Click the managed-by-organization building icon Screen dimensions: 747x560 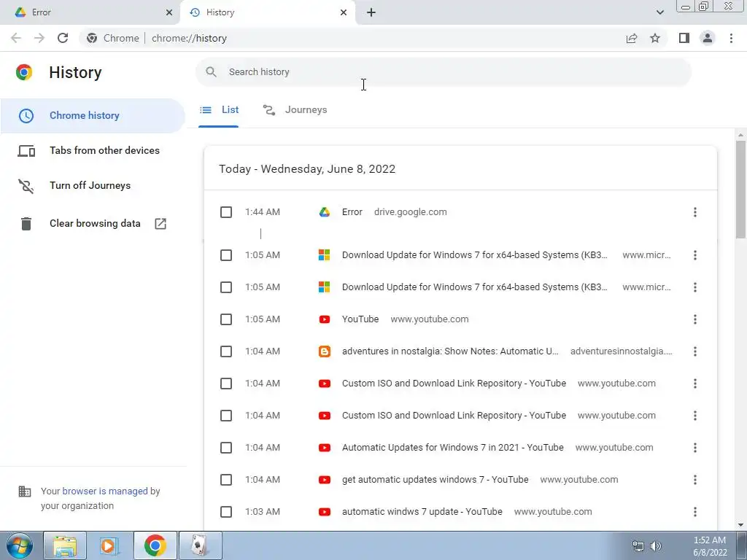[24, 491]
